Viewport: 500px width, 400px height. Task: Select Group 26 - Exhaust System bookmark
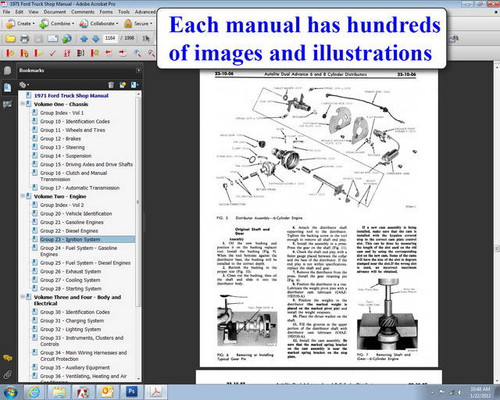70,272
